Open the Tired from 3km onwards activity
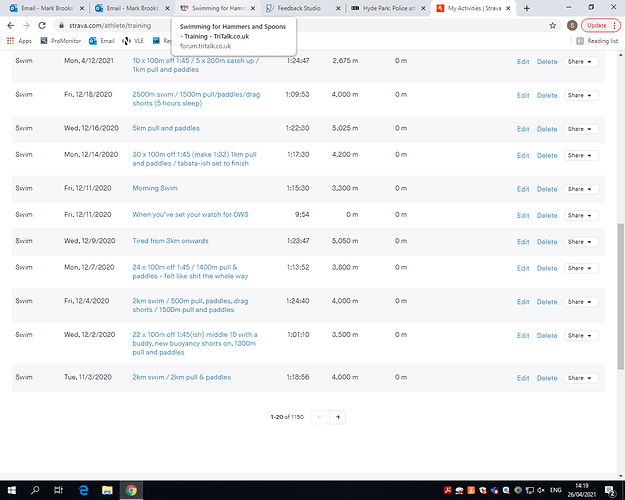Image resolution: width=625 pixels, height=500 pixels. [171, 241]
